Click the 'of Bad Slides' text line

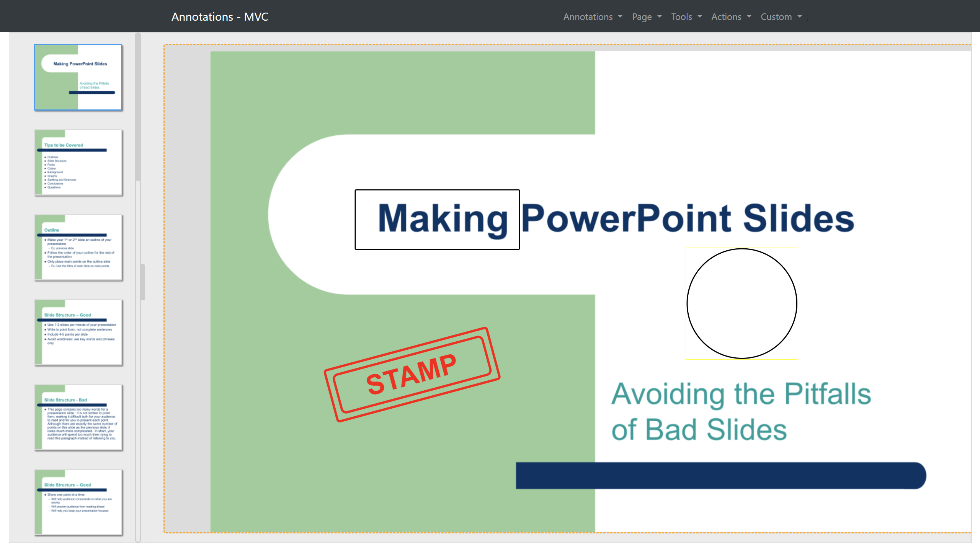pos(699,429)
